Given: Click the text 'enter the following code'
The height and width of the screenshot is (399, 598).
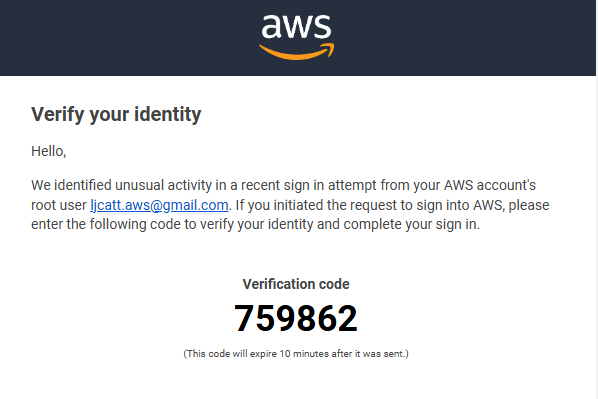Looking at the screenshot, I should pyautogui.click(x=106, y=225).
